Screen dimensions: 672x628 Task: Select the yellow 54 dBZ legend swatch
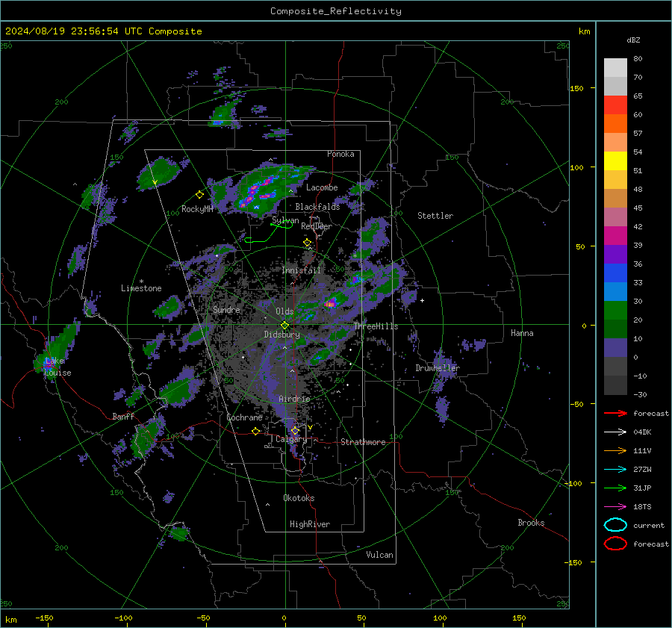615,161
